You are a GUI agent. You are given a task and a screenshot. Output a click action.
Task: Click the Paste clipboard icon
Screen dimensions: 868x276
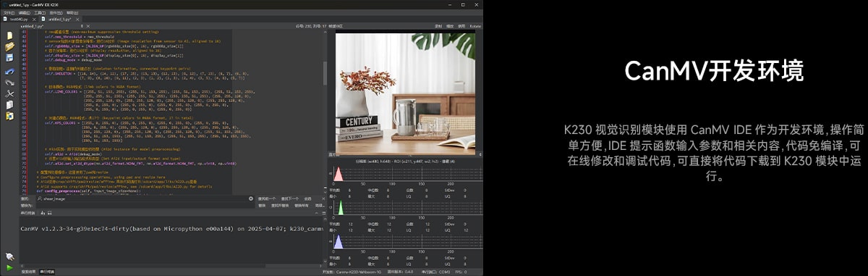click(x=9, y=116)
